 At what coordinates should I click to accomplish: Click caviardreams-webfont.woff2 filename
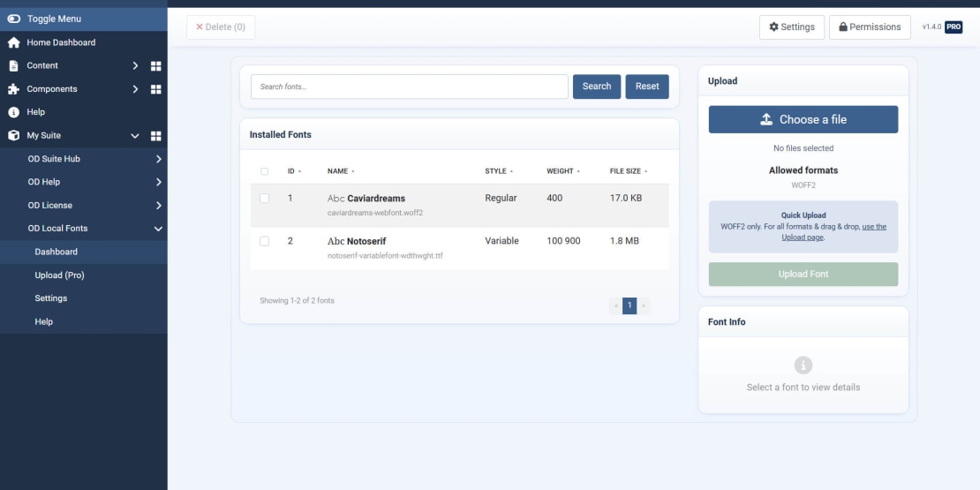(x=375, y=213)
